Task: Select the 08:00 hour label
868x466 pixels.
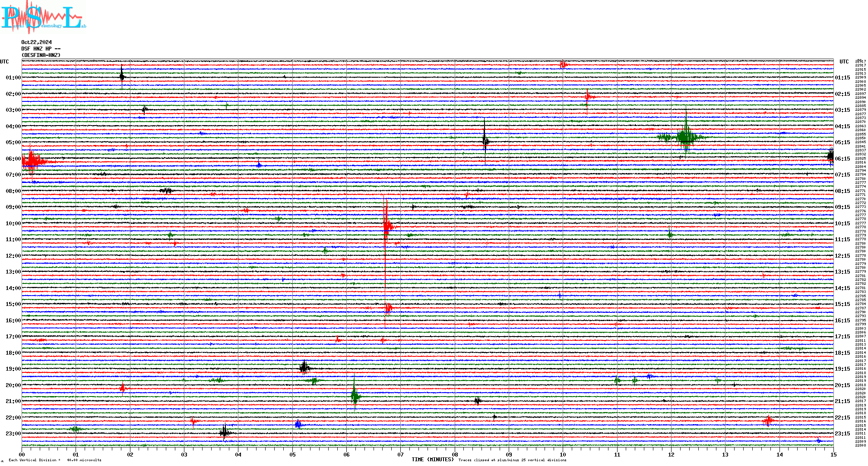Action: coord(13,191)
